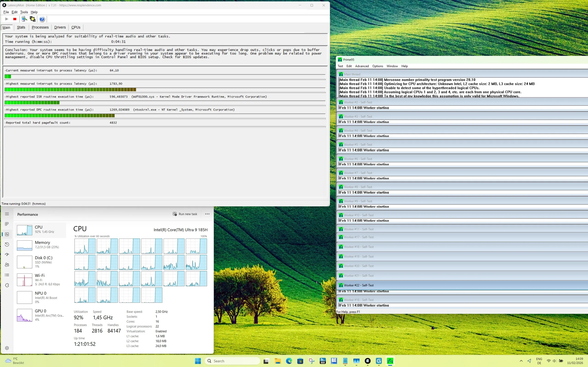Open Task Manager App history page
Screen dimensions: 588x367
7,245
